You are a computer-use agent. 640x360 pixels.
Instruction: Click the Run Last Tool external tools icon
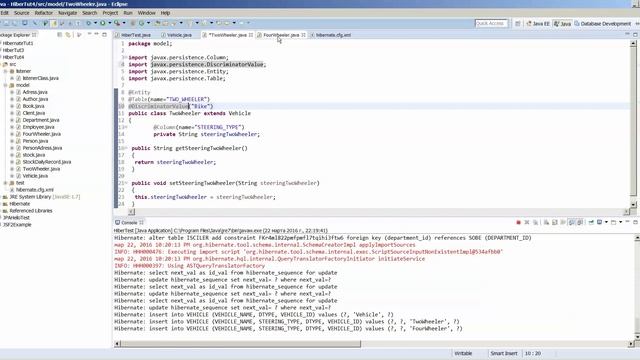coord(117,23)
